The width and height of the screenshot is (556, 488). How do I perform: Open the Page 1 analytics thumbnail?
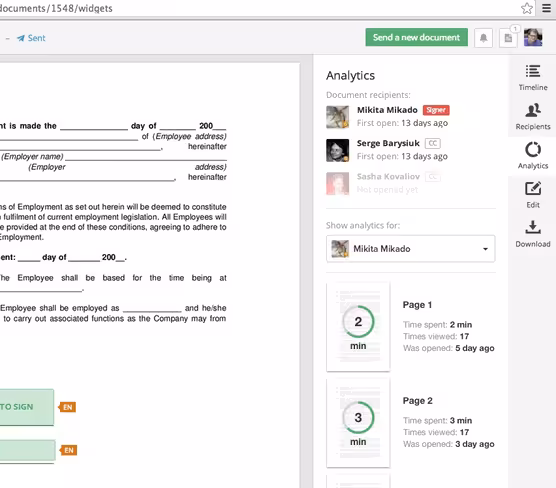click(358, 327)
